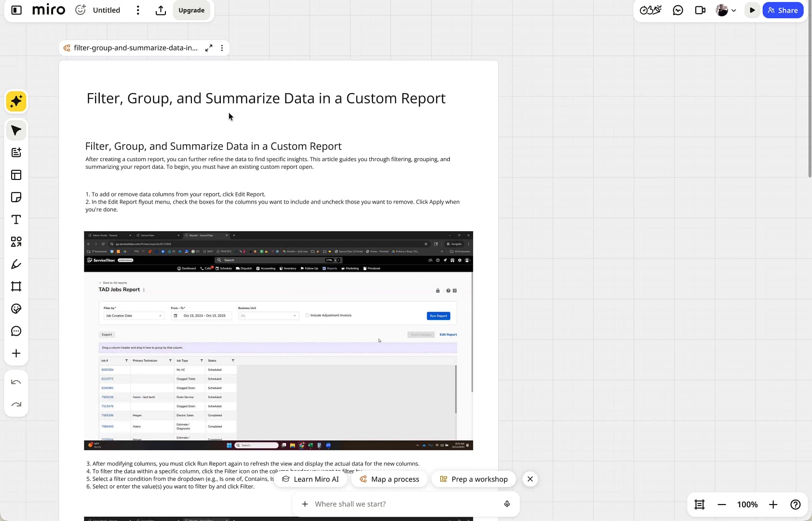Open the templates tool
The image size is (812, 521).
(16, 175)
